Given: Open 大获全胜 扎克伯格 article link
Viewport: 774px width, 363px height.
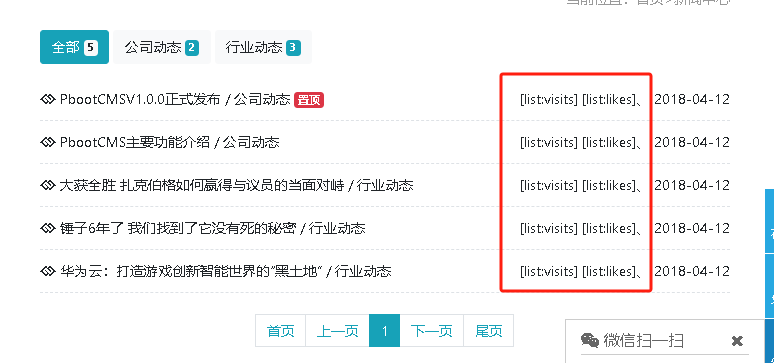Looking at the screenshot, I should 236,186.
